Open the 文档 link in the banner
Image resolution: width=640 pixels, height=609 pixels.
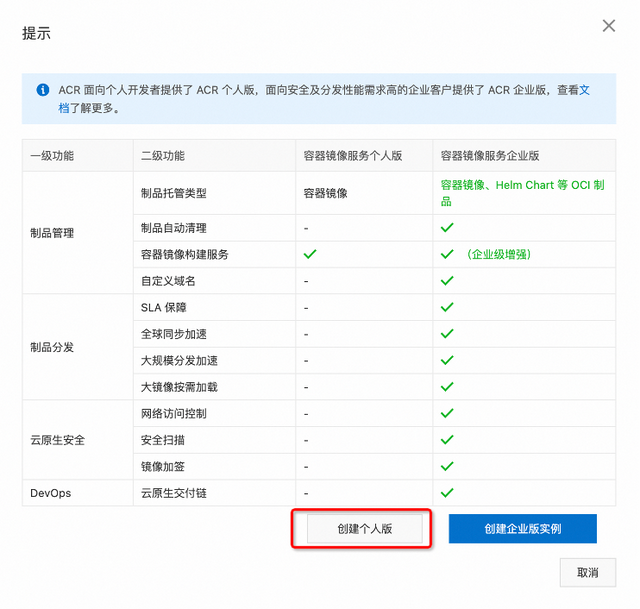point(584,90)
